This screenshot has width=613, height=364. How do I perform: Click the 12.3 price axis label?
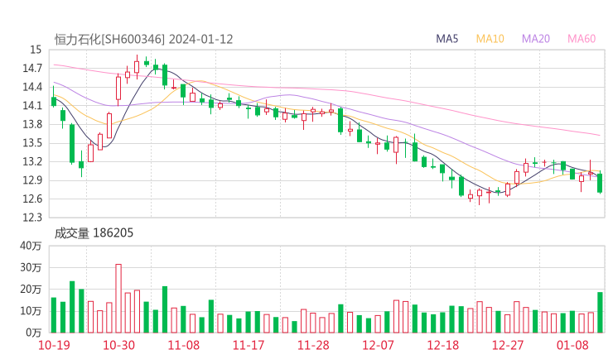pyautogui.click(x=32, y=218)
